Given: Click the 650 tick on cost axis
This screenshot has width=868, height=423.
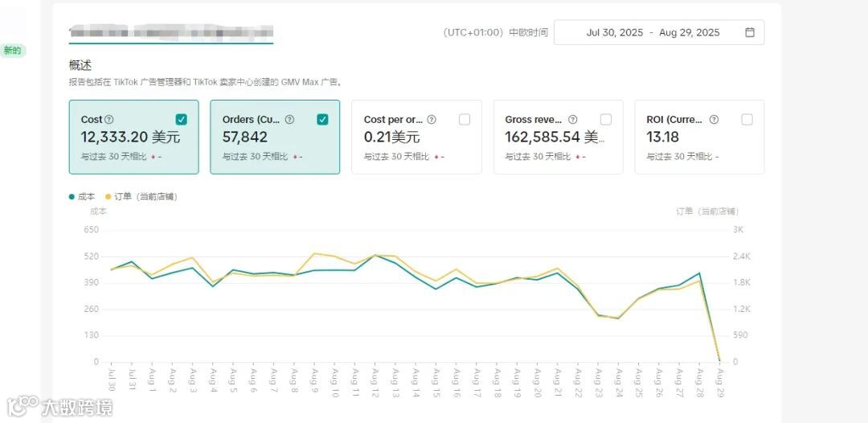Looking at the screenshot, I should (92, 230).
